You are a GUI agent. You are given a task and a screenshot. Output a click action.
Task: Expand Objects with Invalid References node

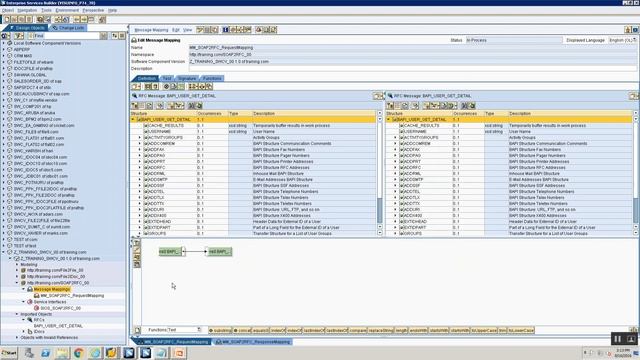click(x=17, y=338)
